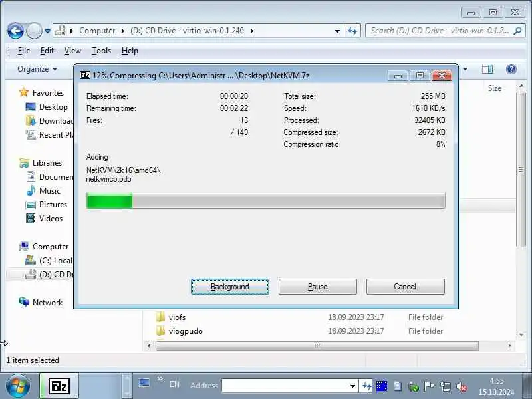Toggle the preview pane icon

[x=487, y=69]
